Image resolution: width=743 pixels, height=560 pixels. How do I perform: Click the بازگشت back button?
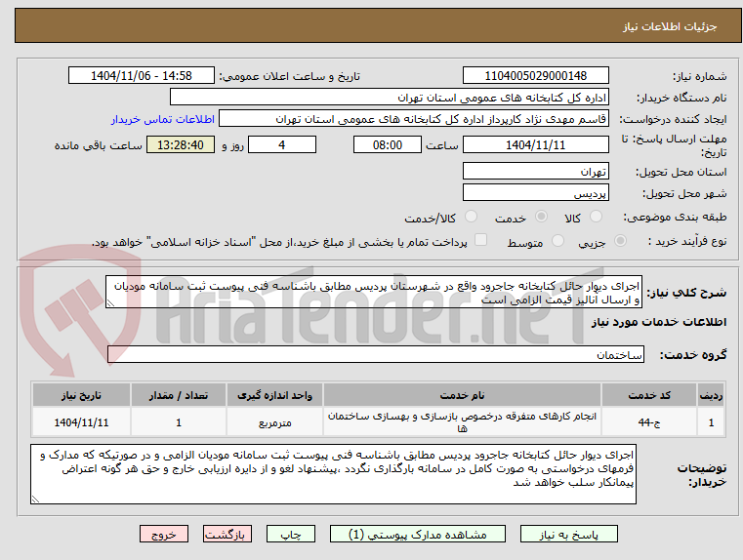tap(227, 534)
